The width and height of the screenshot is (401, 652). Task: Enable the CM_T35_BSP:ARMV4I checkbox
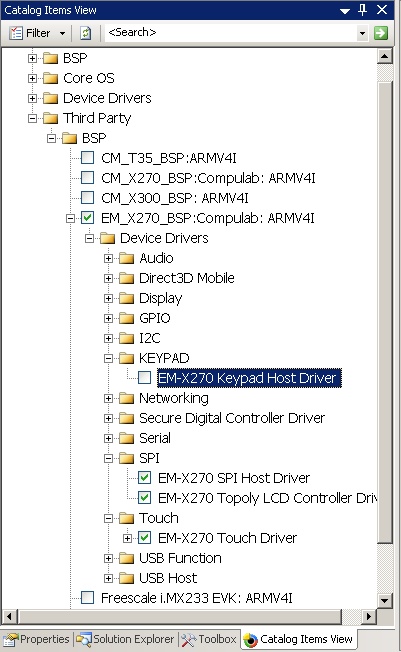(87, 158)
